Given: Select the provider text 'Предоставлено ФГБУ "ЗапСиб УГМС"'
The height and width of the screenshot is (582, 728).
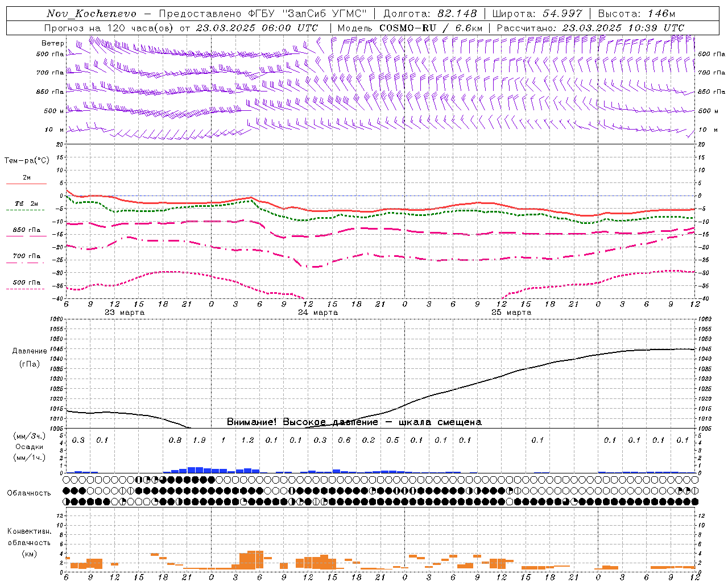Looking at the screenshot, I should tap(263, 14).
